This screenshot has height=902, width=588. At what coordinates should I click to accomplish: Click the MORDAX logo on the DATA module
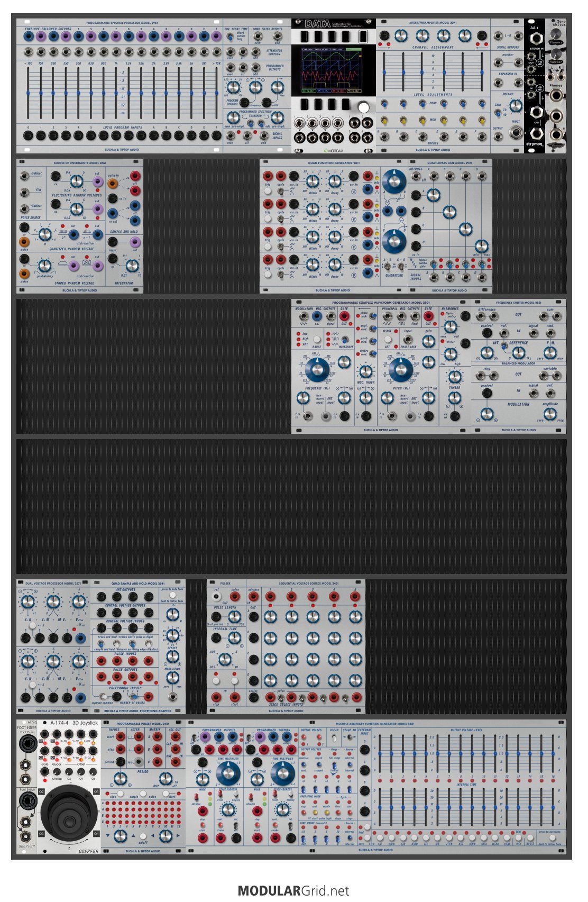coord(333,150)
